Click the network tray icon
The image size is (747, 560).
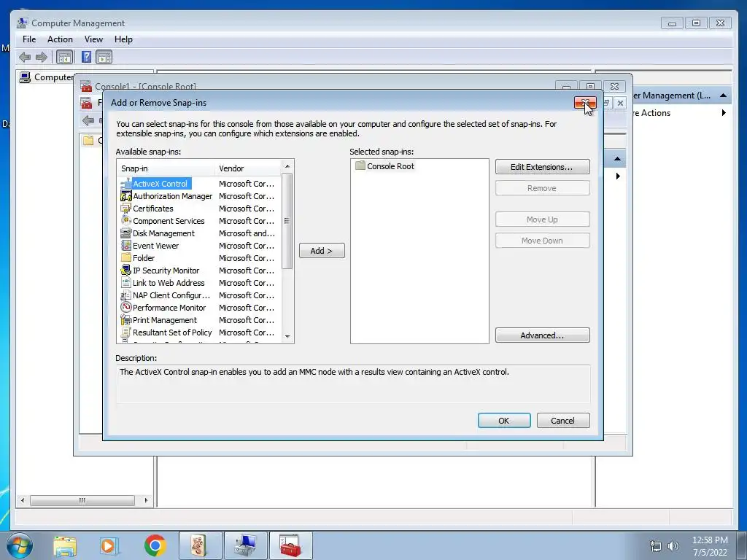656,546
